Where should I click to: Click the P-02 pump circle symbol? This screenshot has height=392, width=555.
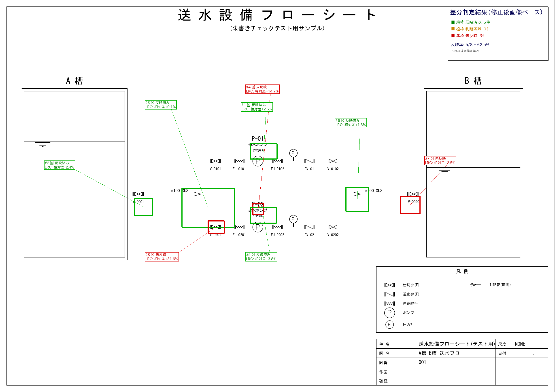(258, 227)
